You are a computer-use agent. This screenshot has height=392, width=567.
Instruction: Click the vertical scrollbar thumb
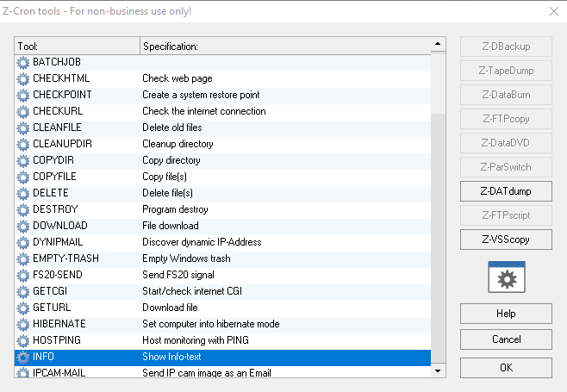point(438,83)
